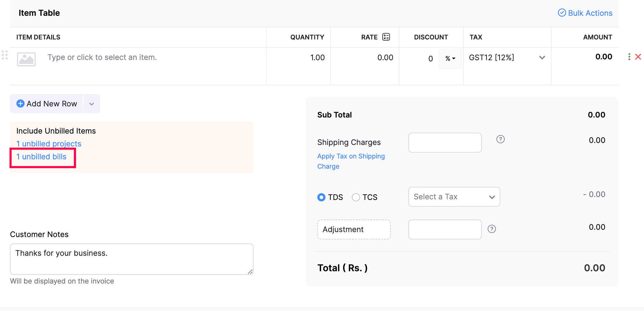
Task: Expand the Add New Row dropdown arrow
Action: 92,104
